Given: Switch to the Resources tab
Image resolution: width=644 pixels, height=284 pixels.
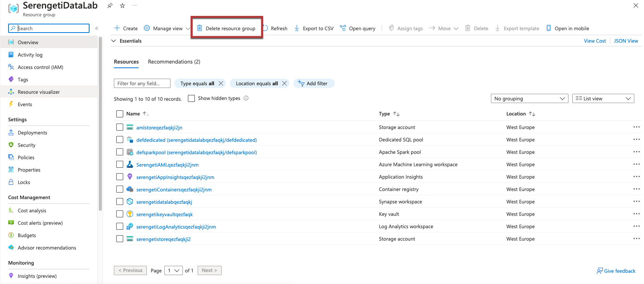Looking at the screenshot, I should [x=126, y=62].
